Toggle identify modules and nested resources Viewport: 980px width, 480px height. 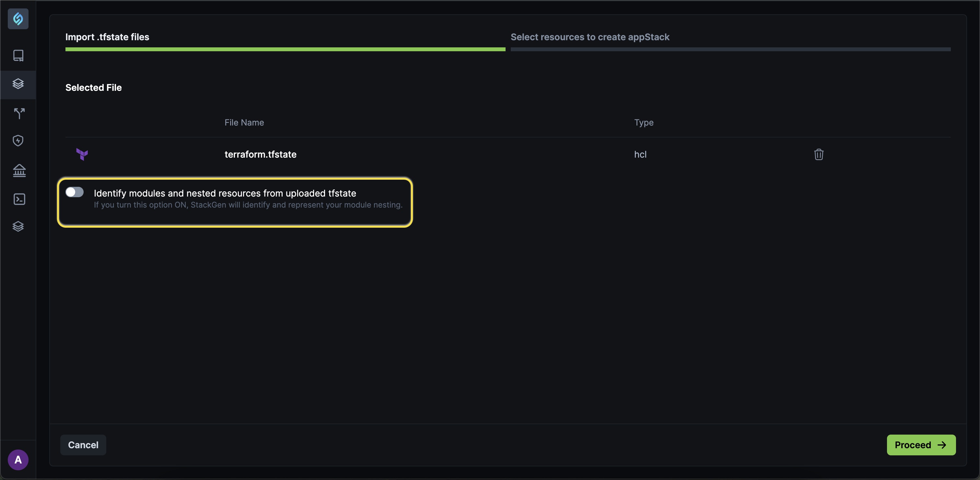(75, 192)
